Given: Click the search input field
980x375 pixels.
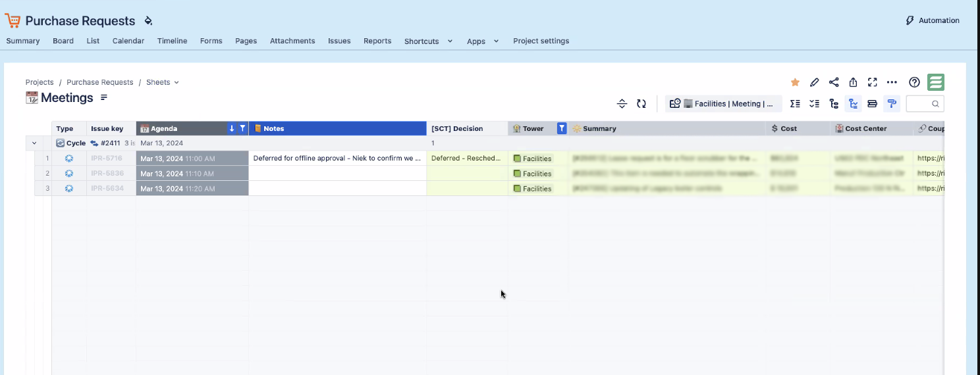Looking at the screenshot, I should pos(925,103).
